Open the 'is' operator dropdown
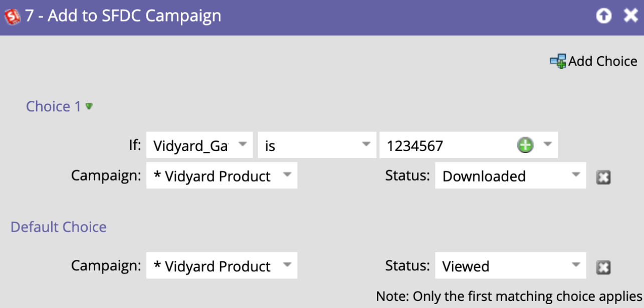This screenshot has width=644, height=308. point(317,145)
